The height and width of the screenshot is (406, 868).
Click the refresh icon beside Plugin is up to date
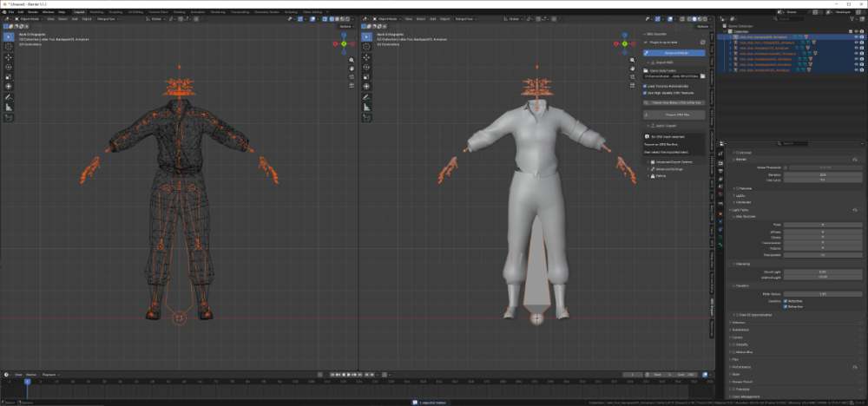coord(702,42)
